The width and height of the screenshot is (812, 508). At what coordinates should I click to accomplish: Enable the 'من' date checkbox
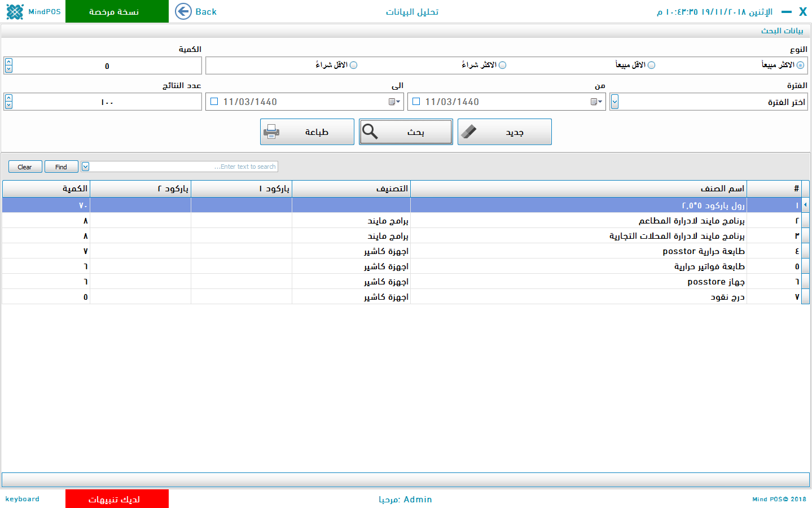(416, 102)
